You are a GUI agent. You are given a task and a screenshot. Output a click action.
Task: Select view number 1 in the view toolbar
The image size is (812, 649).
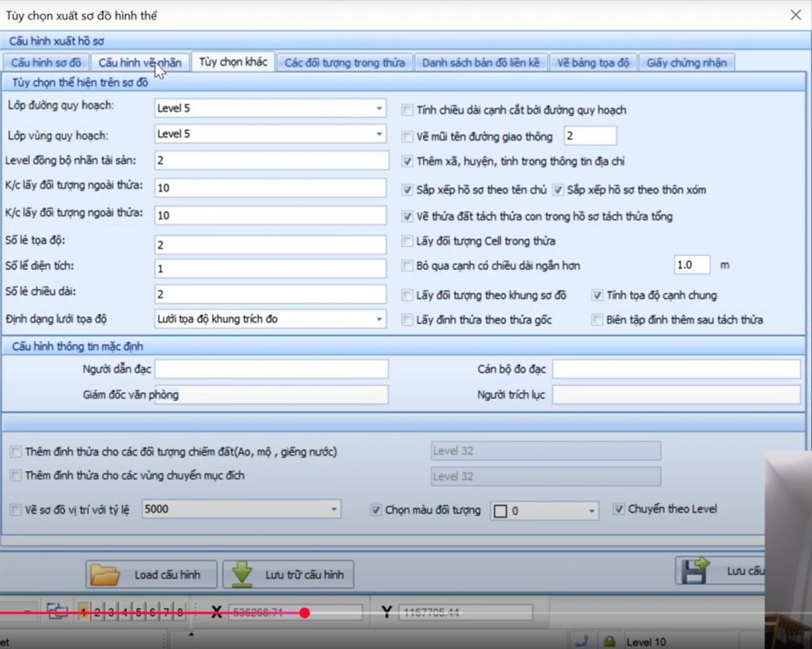84,612
